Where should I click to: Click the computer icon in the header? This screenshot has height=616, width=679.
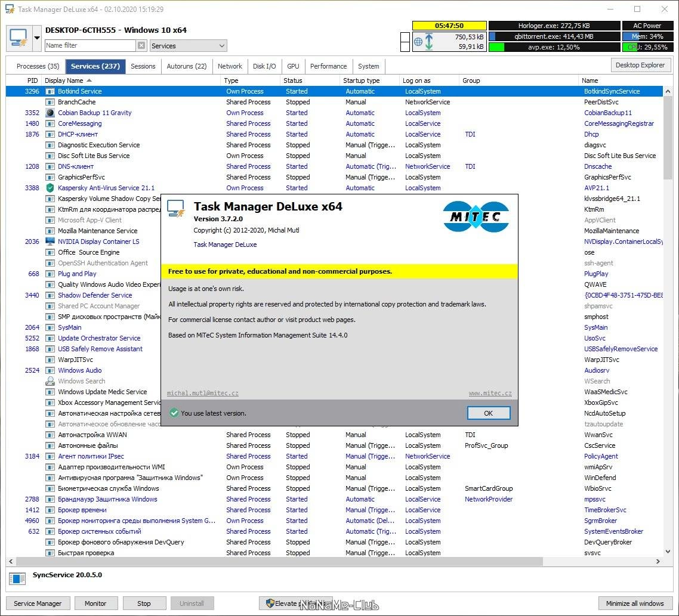point(18,38)
